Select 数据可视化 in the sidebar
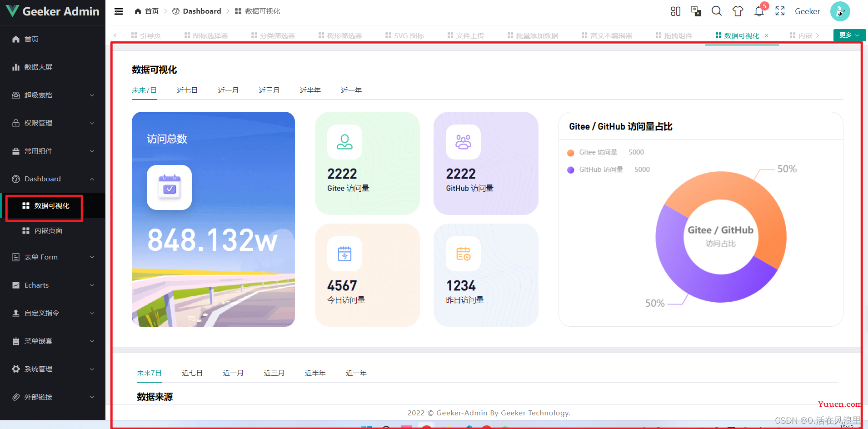The image size is (868, 429). [x=53, y=206]
